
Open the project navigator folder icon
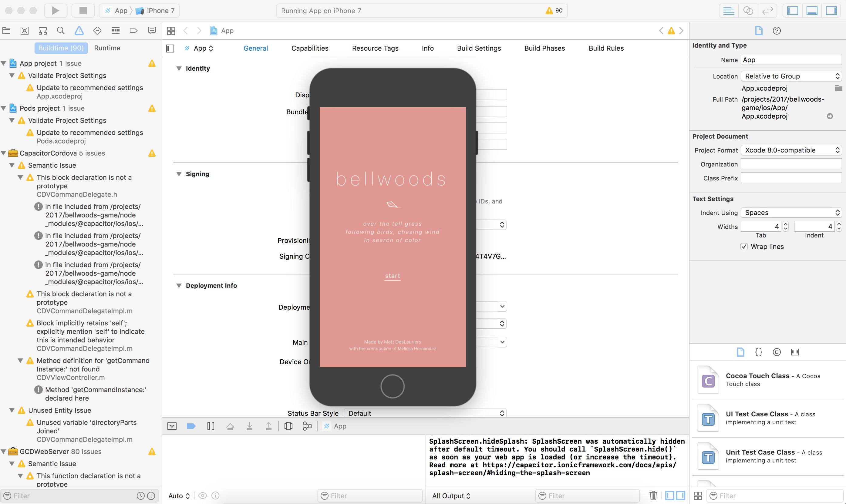(6, 31)
